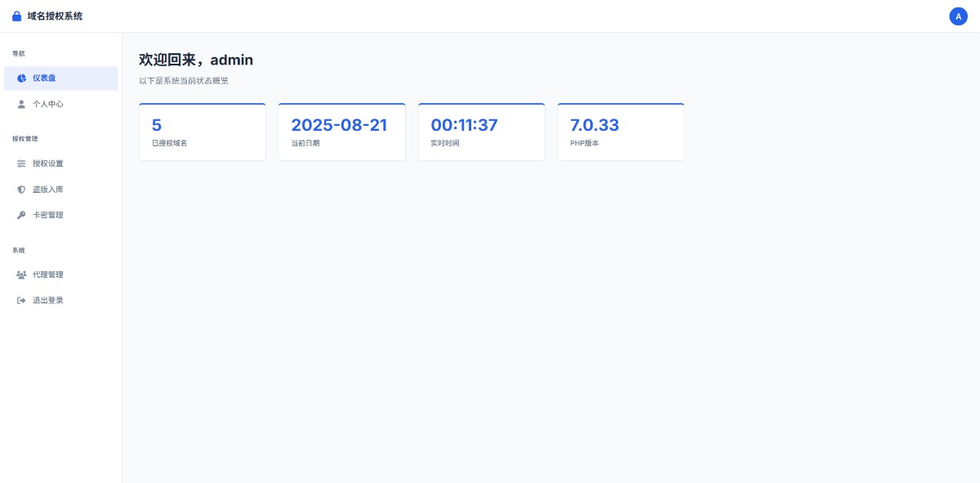Click the PHP版本 card
The width and height of the screenshot is (980, 483).
coord(620,132)
